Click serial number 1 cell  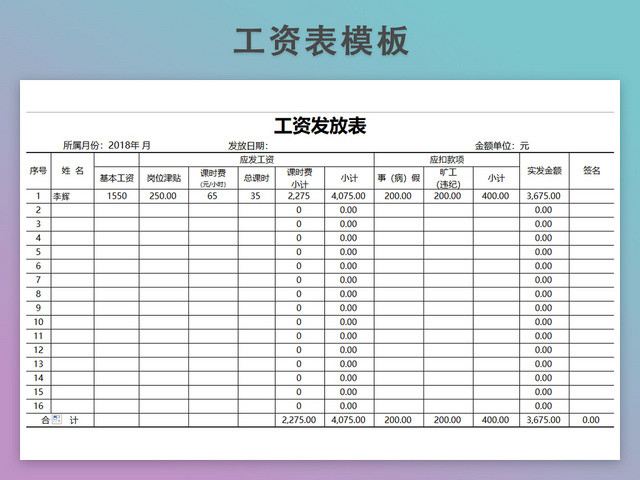tap(38, 196)
